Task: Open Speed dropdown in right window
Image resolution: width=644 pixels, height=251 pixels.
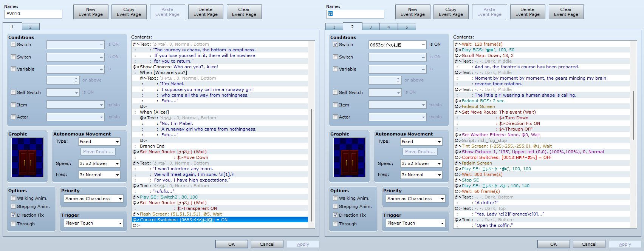Action: click(421, 163)
